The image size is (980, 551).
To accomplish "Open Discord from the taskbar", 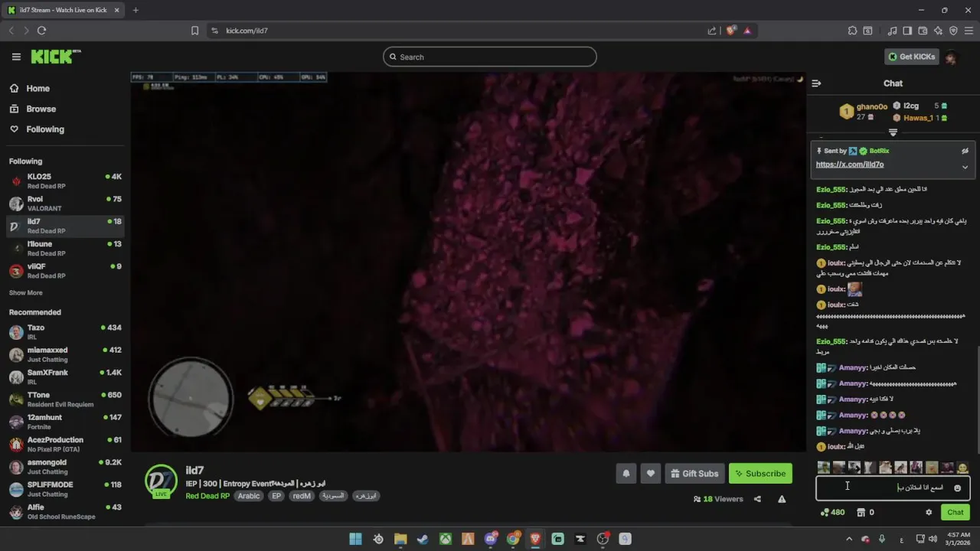I will point(491,539).
